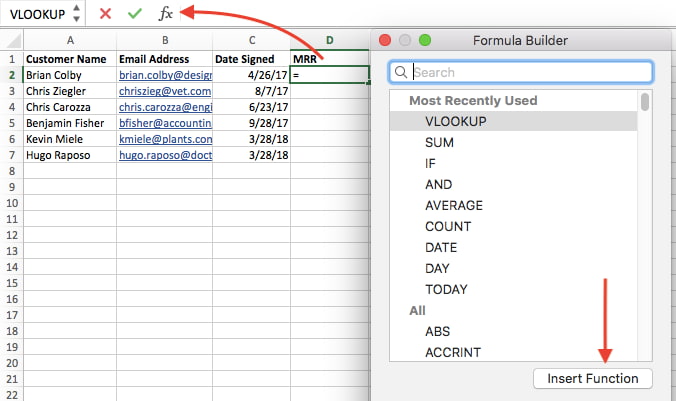676x401 pixels.
Task: Click the green checkmark to confirm entry
Action: click(135, 14)
